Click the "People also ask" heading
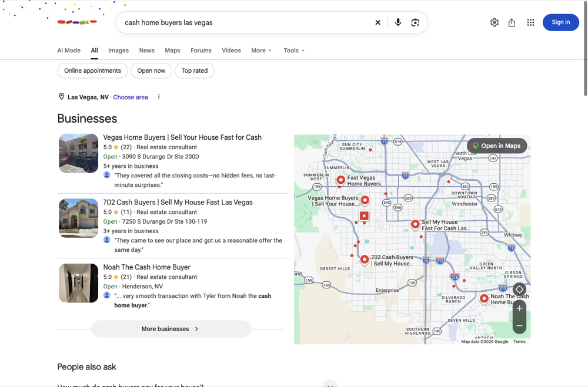This screenshot has height=387, width=588. coord(86,367)
